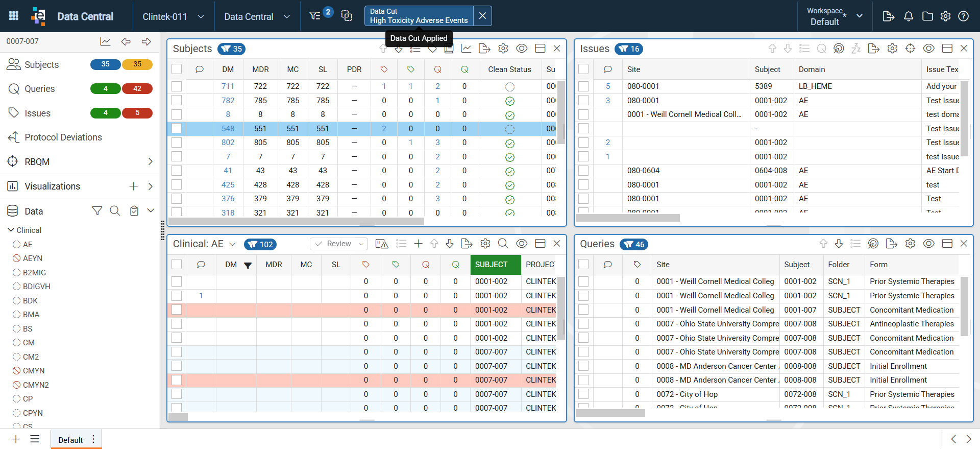This screenshot has width=980, height=449.
Task: Collapse the Clinical tree node
Action: (x=11, y=230)
